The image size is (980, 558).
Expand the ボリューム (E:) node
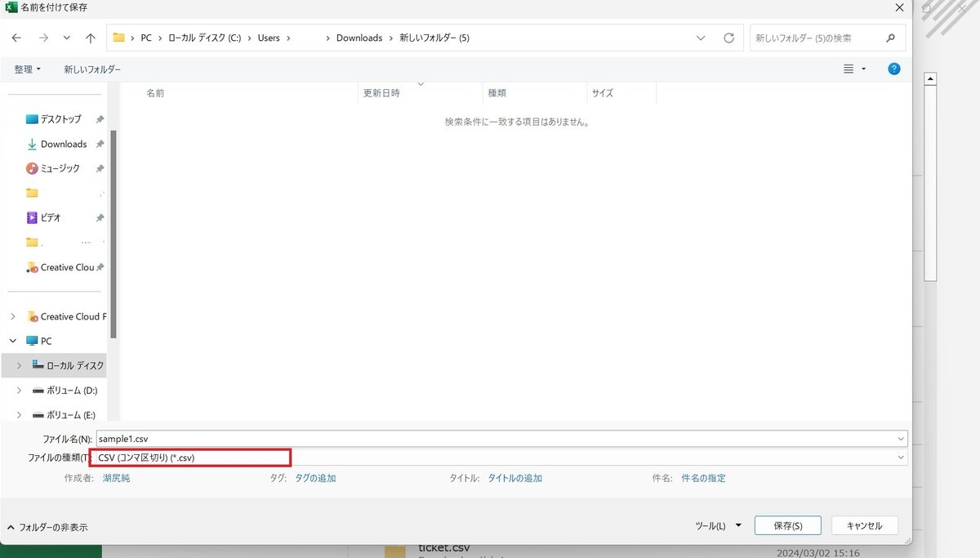19,415
